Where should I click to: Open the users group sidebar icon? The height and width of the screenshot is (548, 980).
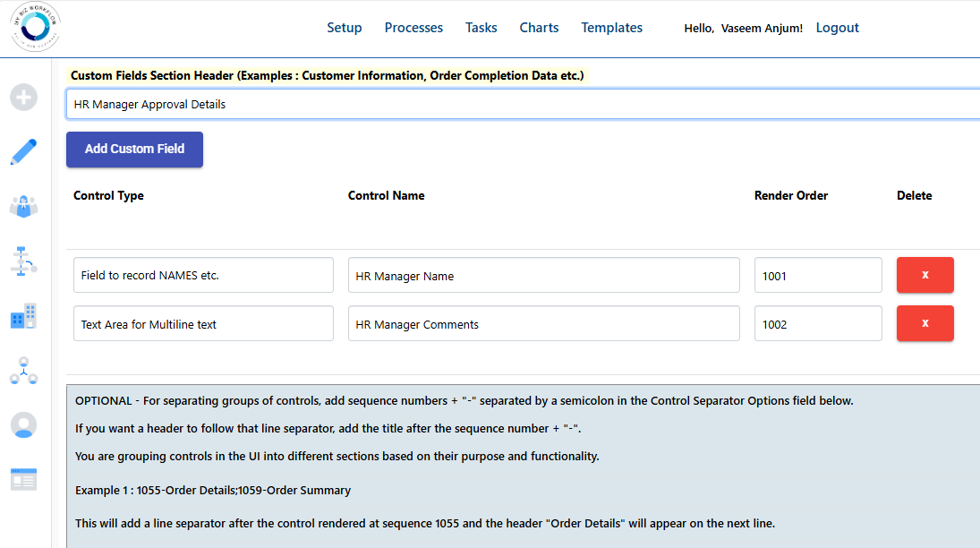coord(24,207)
